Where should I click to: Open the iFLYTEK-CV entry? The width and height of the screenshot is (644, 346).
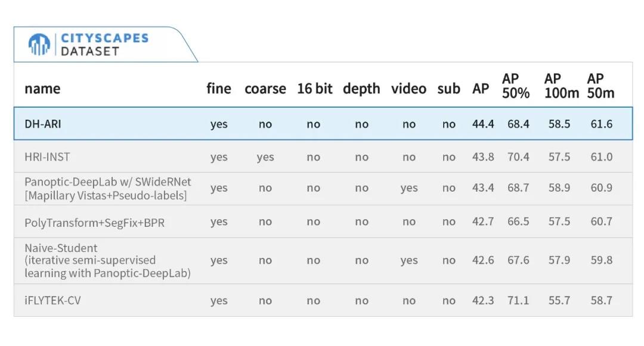[52, 300]
